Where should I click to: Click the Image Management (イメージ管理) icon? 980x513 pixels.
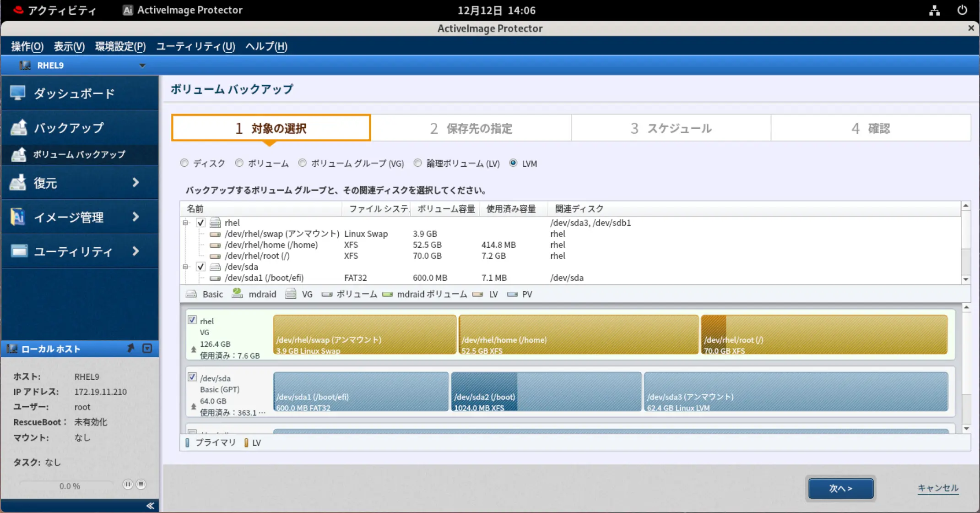pyautogui.click(x=18, y=217)
